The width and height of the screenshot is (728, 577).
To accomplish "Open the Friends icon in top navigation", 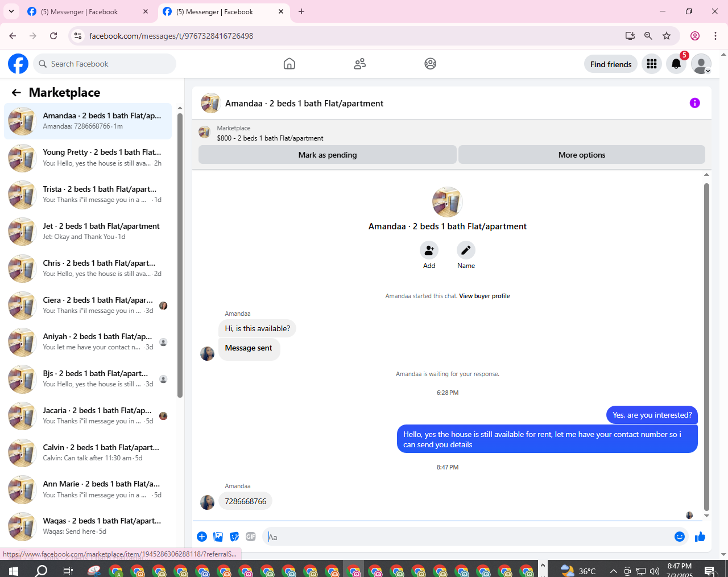I will pyautogui.click(x=360, y=64).
